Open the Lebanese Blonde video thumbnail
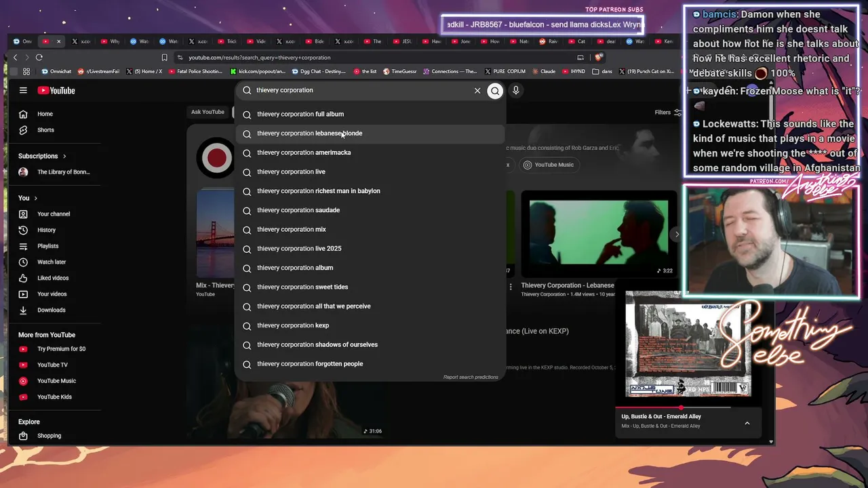This screenshot has width=868, height=488. tap(599, 234)
